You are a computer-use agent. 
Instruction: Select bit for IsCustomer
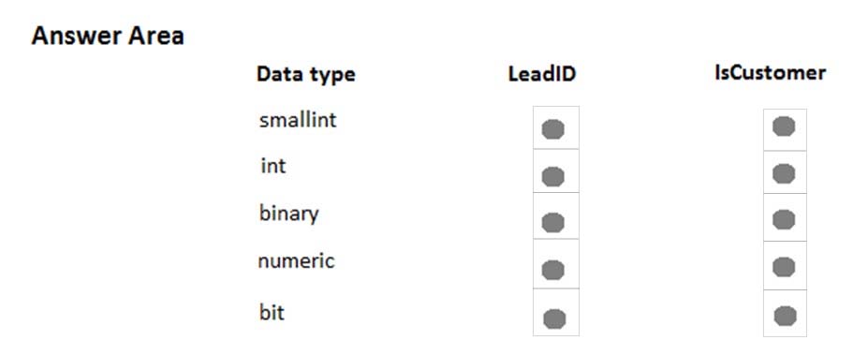785,317
